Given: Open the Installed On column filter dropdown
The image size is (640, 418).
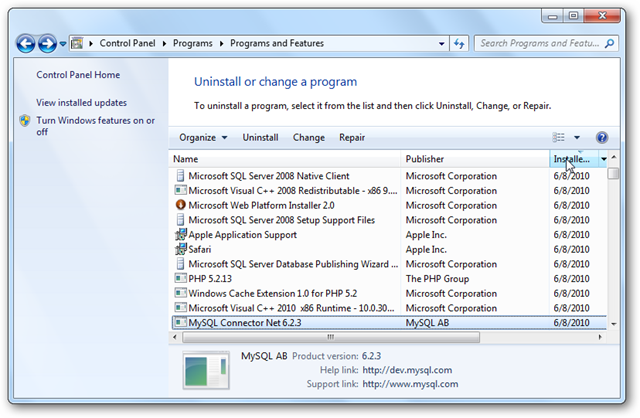Looking at the screenshot, I should coord(603,159).
